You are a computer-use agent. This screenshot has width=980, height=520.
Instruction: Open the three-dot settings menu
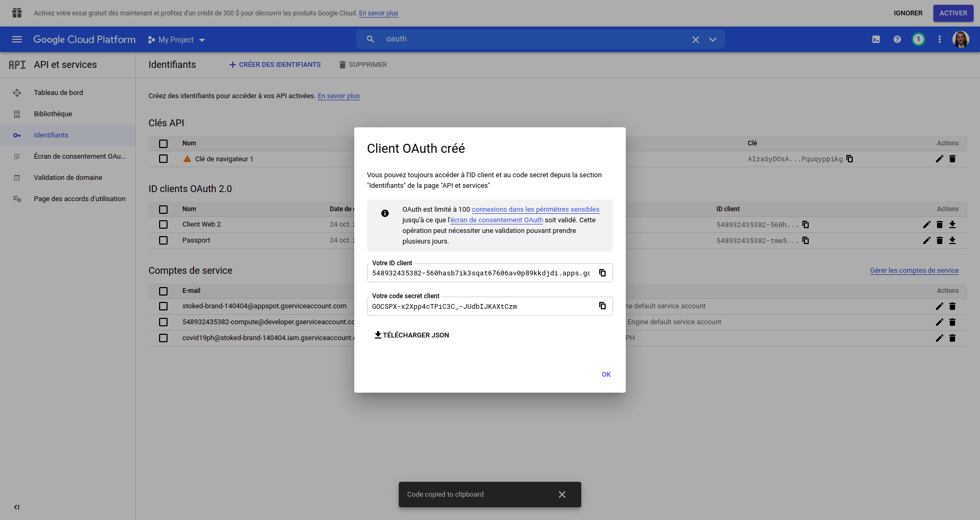[940, 39]
